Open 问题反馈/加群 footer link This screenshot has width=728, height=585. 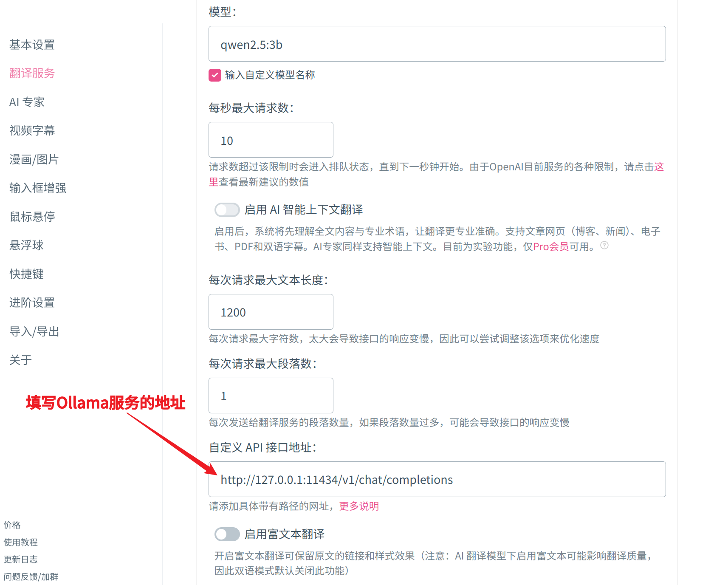coord(31,577)
